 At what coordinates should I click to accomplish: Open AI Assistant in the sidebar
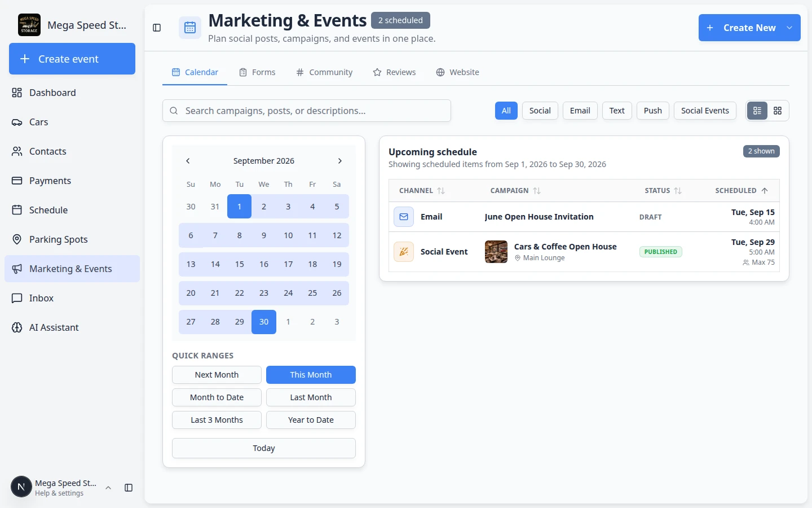tap(72, 327)
